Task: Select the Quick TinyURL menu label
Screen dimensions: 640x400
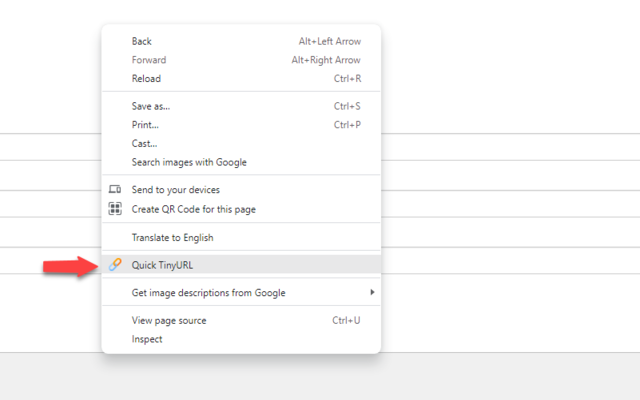Action: click(x=162, y=265)
